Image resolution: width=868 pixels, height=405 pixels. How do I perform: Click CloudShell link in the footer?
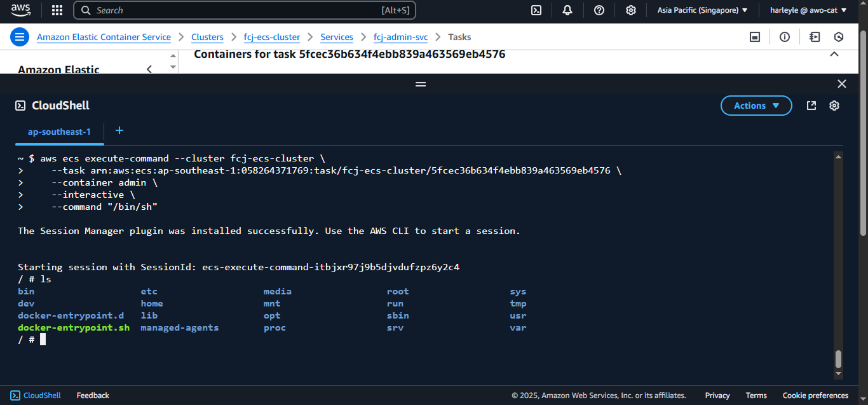tap(42, 395)
